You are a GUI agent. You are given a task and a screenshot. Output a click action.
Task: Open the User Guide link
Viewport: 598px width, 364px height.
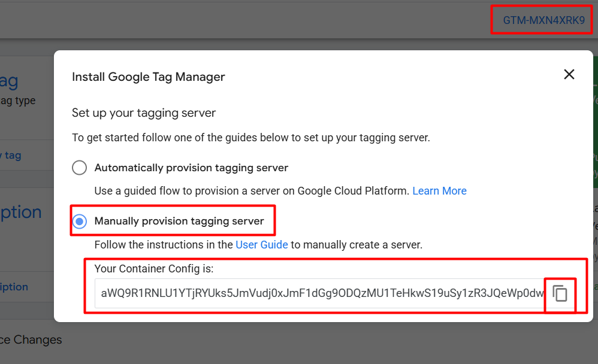[x=262, y=245]
